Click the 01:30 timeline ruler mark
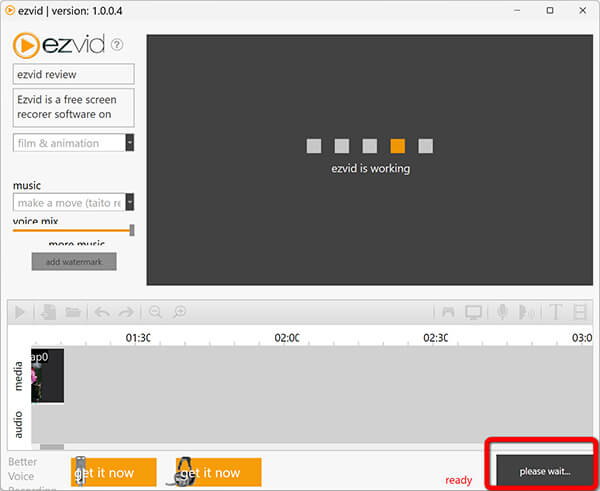 pos(138,338)
